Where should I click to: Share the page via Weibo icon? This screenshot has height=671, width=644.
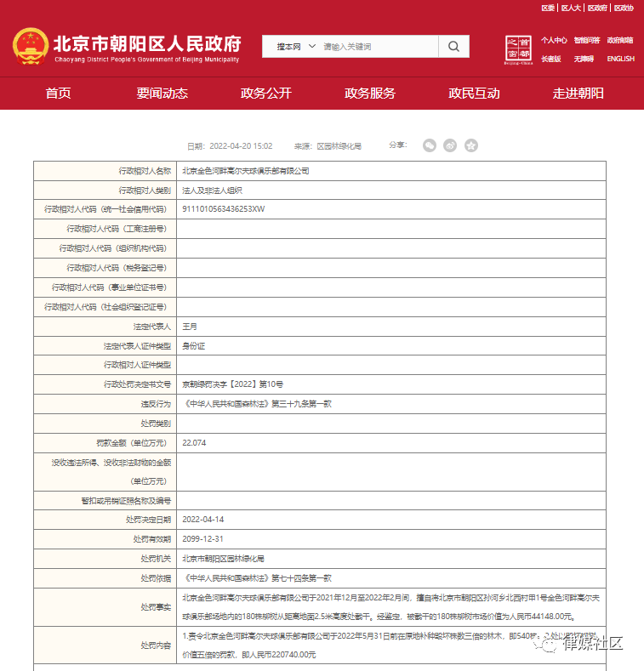(x=451, y=145)
